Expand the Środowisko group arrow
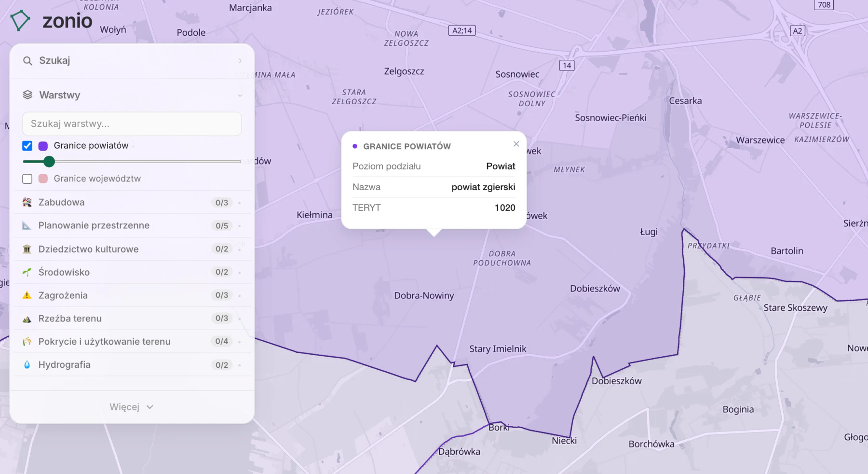Screen dimensions: 868x474 pos(240,272)
